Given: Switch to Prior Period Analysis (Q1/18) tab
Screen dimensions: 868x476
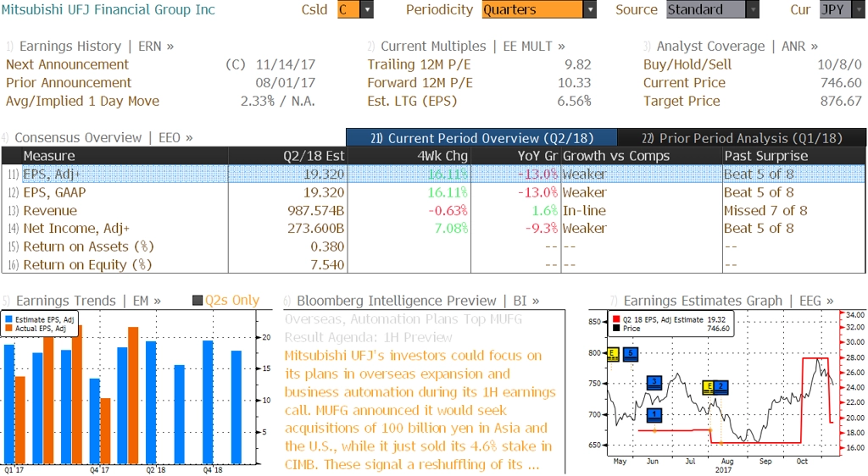Looking at the screenshot, I should coord(742,138).
